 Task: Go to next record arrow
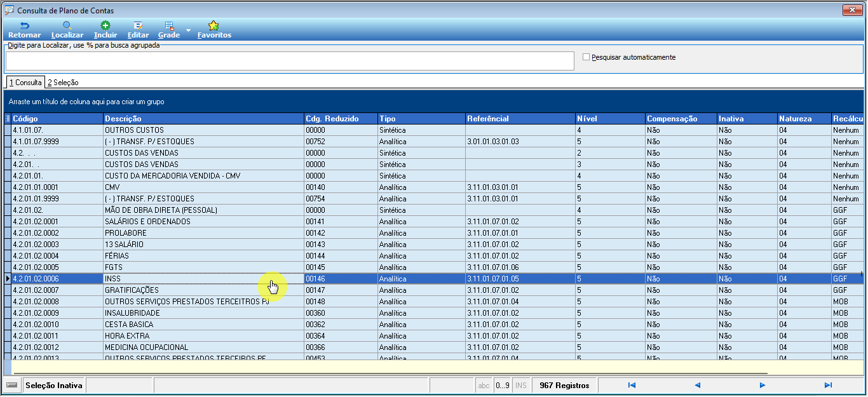pyautogui.click(x=763, y=385)
